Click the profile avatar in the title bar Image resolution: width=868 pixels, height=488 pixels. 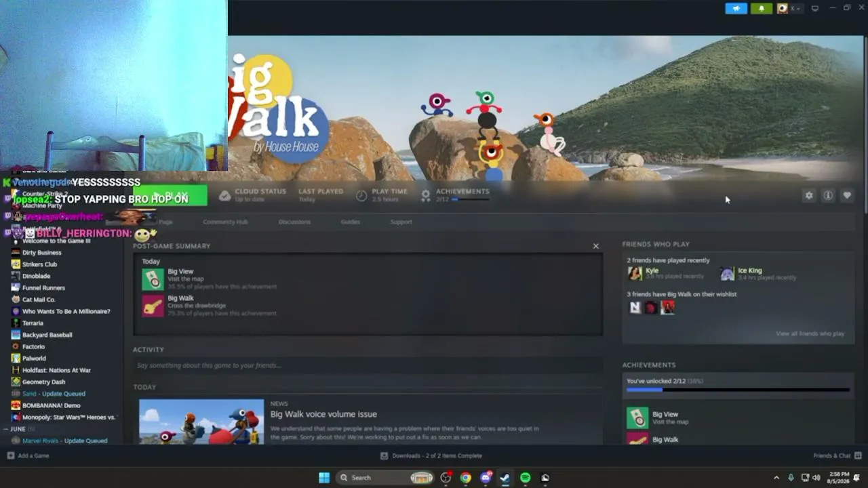(783, 8)
